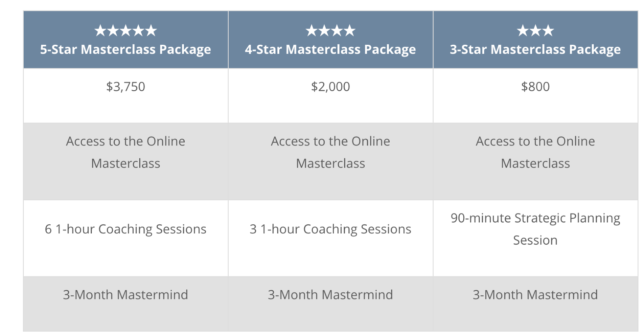Screen dimensions: 644x334
Task: Click Online Masterclass access in 3-Star column
Action: (535, 161)
